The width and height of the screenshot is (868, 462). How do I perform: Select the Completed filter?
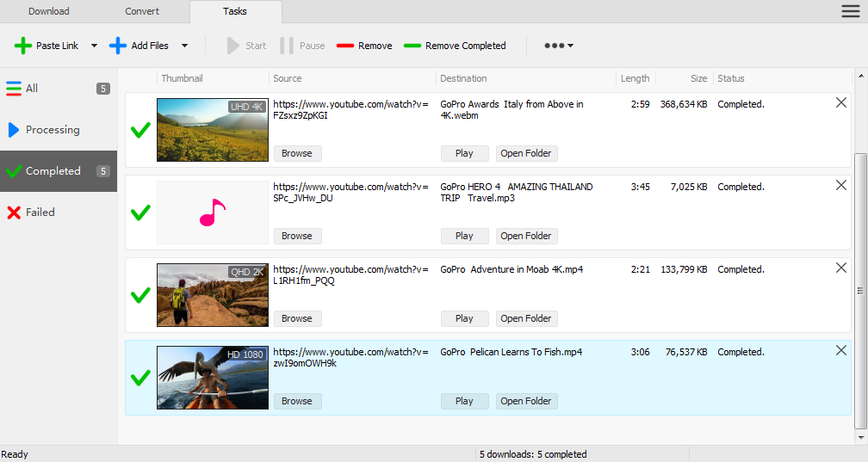tap(59, 171)
